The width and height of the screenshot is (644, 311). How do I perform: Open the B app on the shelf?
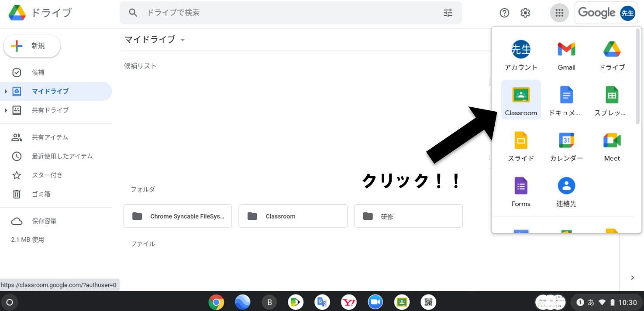tap(269, 302)
